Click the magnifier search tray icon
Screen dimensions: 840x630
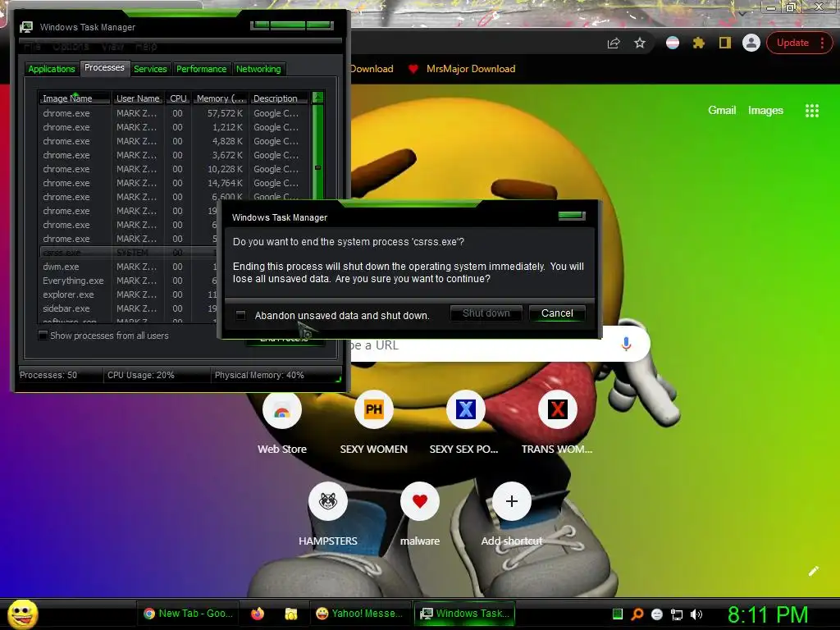coord(637,614)
